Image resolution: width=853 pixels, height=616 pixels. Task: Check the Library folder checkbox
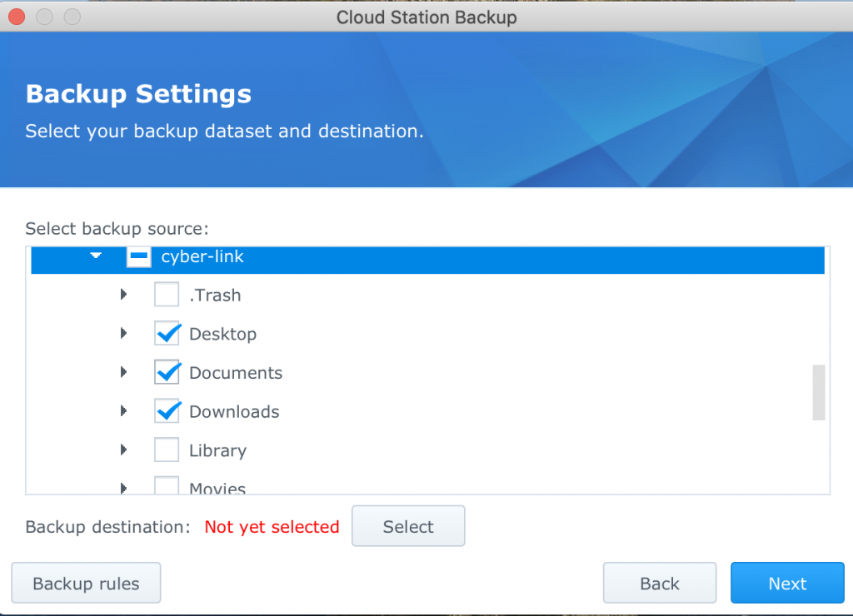tap(167, 450)
